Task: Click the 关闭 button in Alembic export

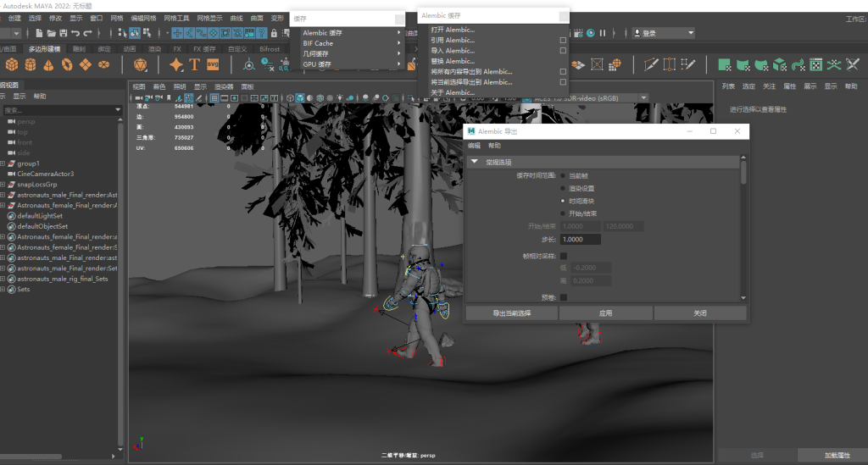Action: click(x=699, y=313)
